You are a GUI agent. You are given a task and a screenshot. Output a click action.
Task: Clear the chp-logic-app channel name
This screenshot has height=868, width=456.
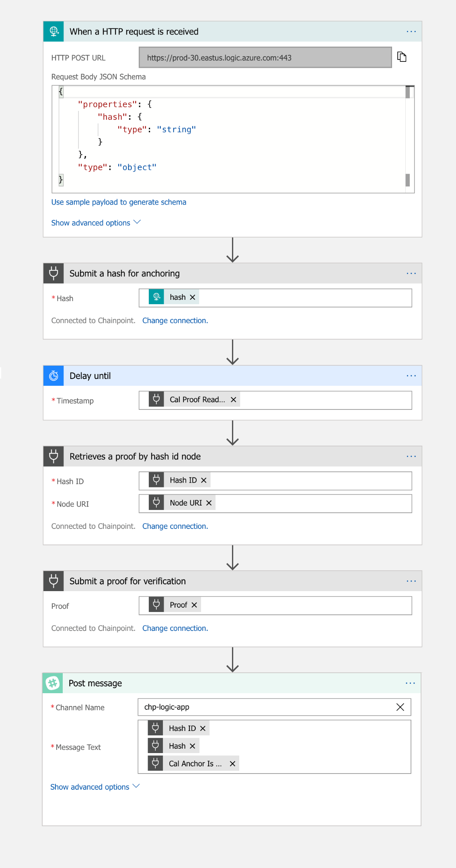click(400, 707)
